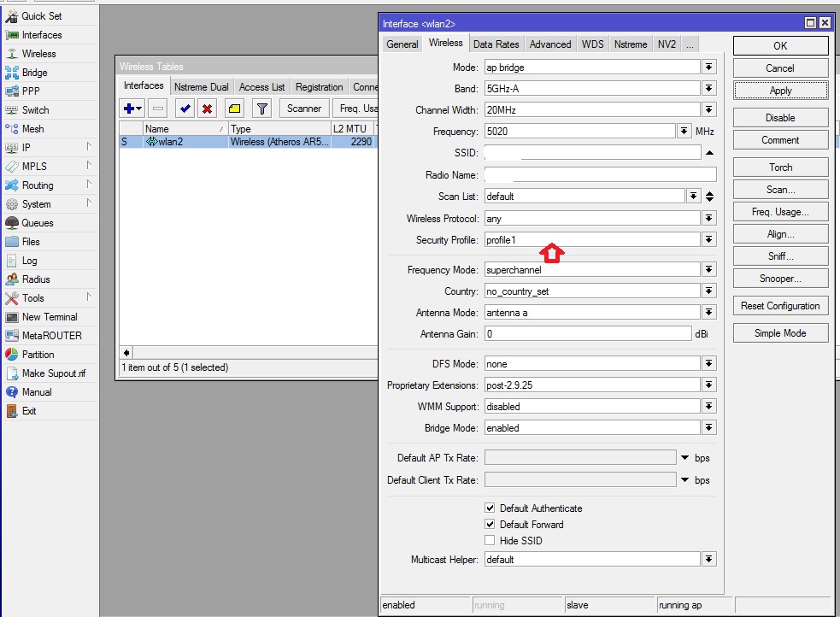This screenshot has height=617, width=840.
Task: Uncheck Default Authenticate checkbox
Action: click(x=490, y=508)
